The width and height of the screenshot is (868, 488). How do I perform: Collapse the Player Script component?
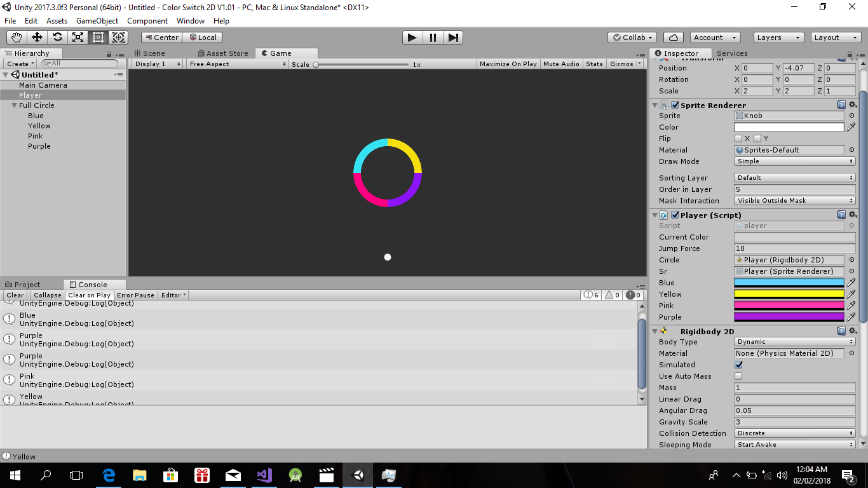[x=655, y=215]
